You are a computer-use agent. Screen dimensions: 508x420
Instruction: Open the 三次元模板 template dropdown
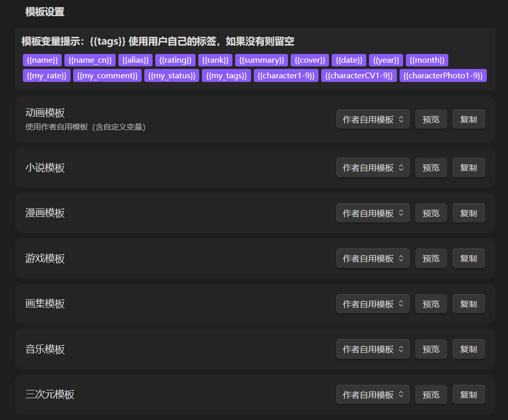pyautogui.click(x=373, y=395)
